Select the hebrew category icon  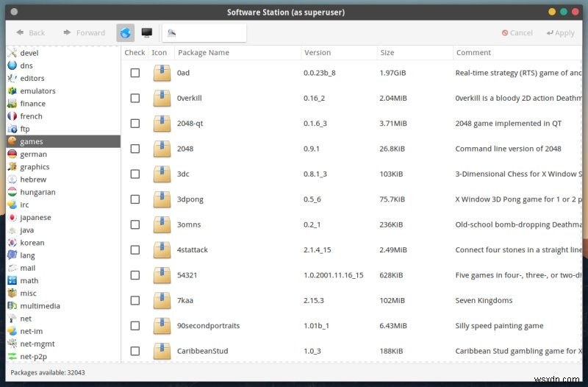tap(12, 180)
